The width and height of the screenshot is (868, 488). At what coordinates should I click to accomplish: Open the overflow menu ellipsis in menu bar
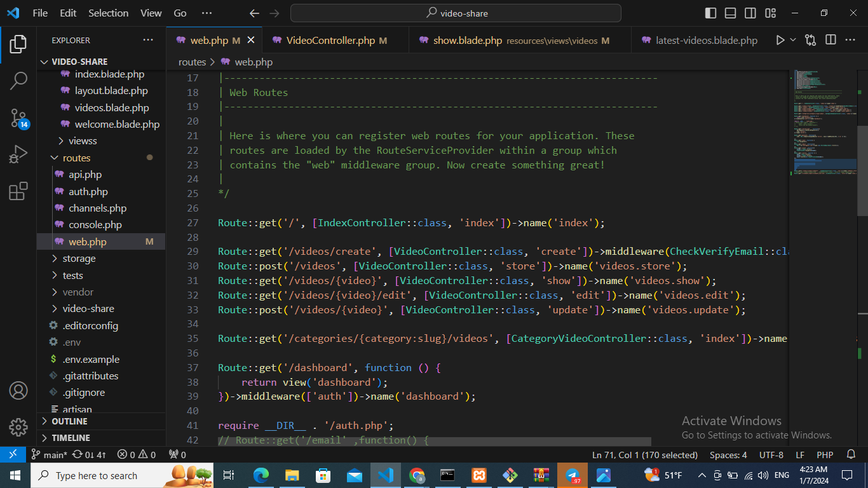coord(207,13)
